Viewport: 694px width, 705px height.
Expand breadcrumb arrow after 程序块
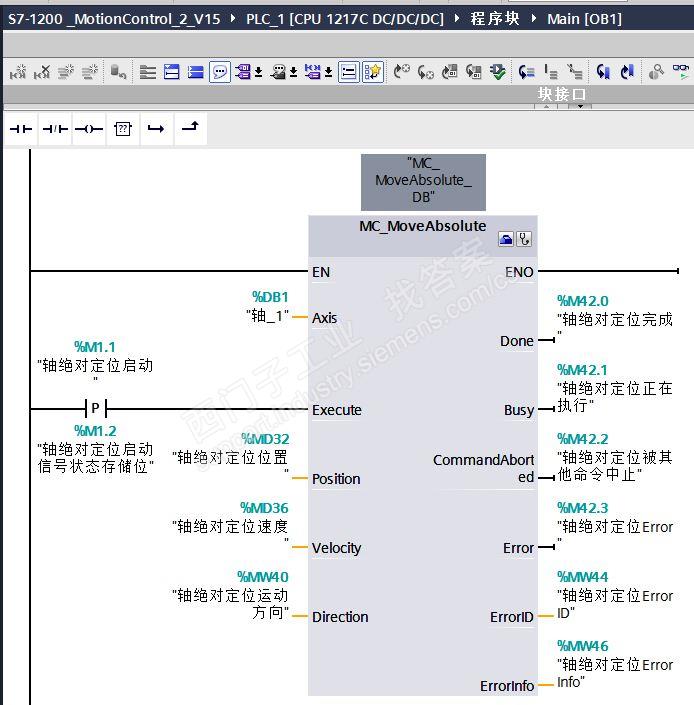534,18
